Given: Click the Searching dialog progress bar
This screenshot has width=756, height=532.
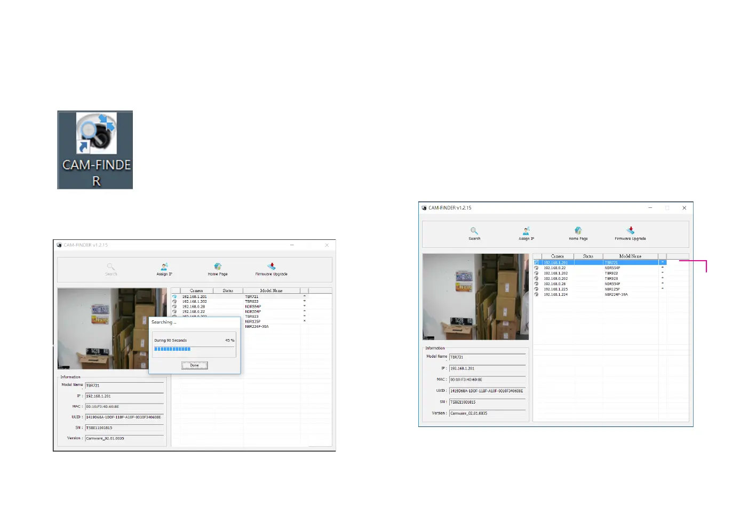Looking at the screenshot, I should (x=195, y=349).
